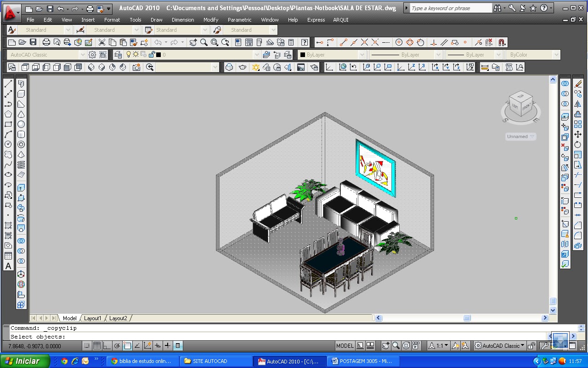Open the Modify menu

[x=210, y=20]
